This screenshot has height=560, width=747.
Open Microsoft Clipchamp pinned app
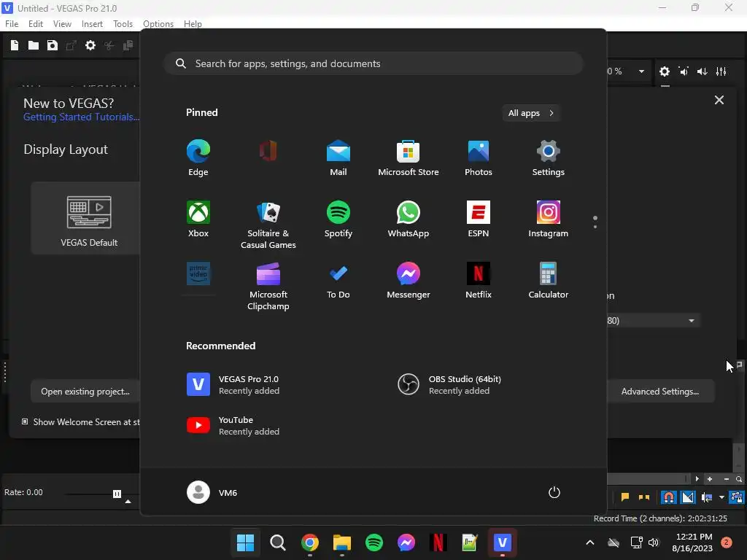coord(268,286)
